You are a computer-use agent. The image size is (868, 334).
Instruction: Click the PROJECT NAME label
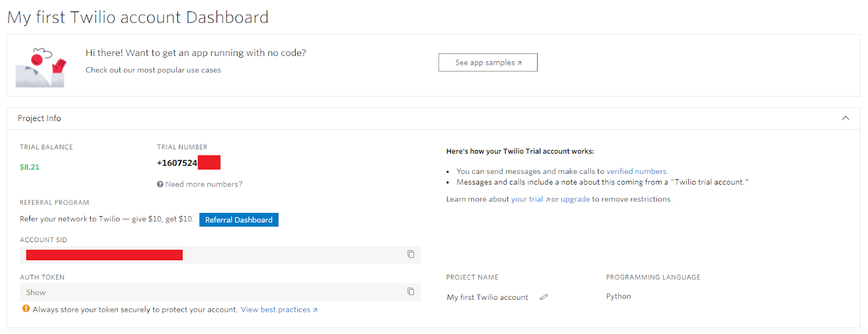pyautogui.click(x=473, y=278)
